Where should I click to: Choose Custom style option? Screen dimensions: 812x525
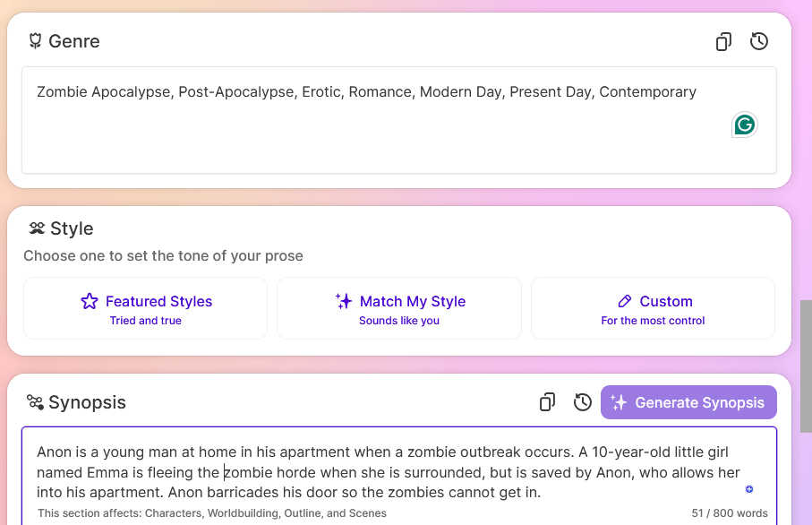pyautogui.click(x=653, y=308)
